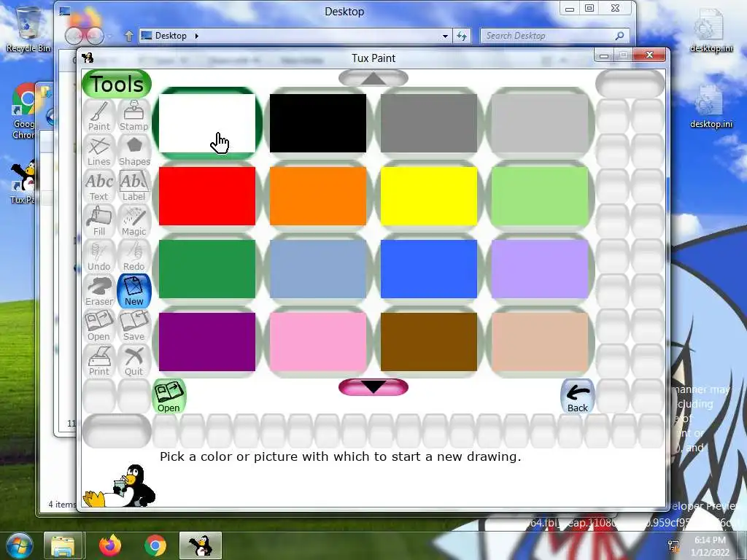Pick the light gray starting color
747x560 pixels.
tap(540, 123)
